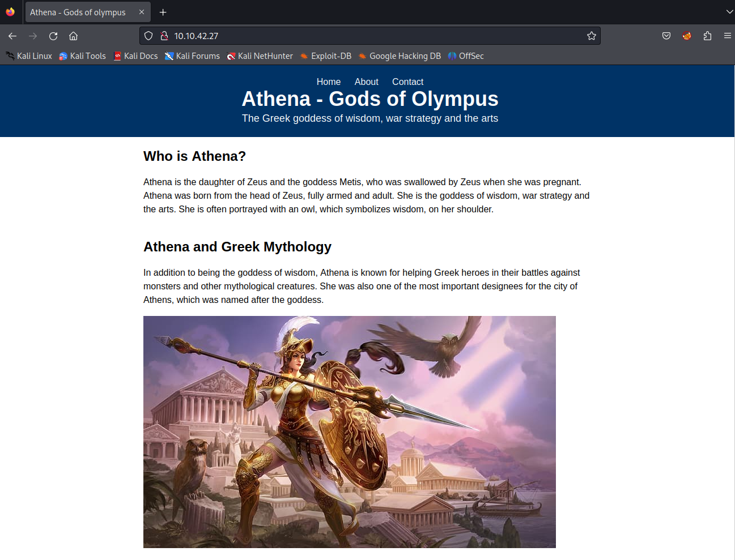Click the Firefox logo icon
Image resolution: width=735 pixels, height=560 pixels.
10,12
